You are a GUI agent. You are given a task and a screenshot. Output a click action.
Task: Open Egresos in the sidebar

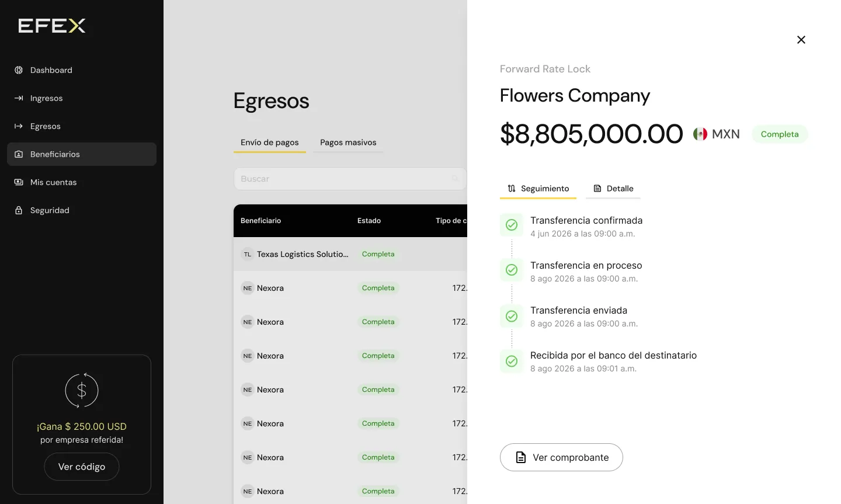click(82, 126)
